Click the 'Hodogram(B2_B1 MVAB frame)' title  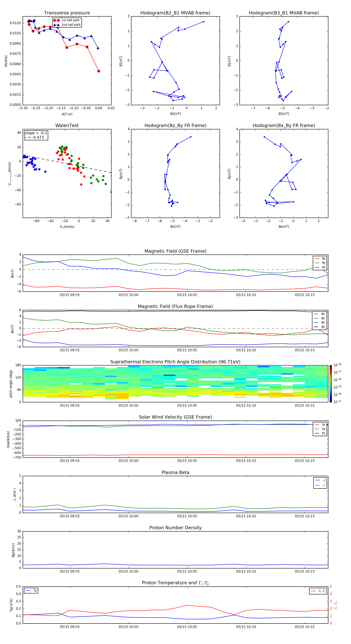175,13
